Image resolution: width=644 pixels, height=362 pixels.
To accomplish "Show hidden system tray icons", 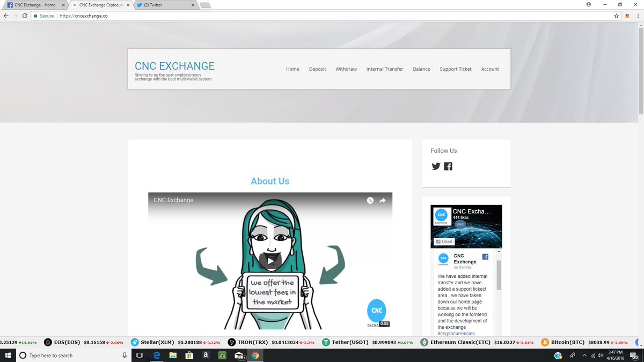I will (x=584, y=355).
